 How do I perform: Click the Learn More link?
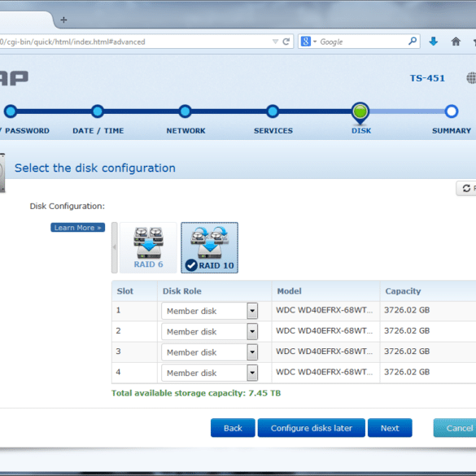click(x=78, y=227)
